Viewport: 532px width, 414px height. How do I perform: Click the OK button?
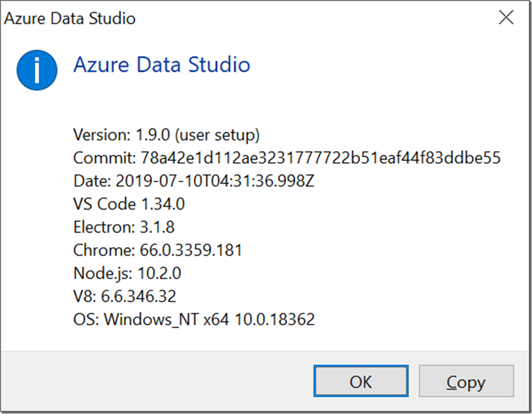361,381
